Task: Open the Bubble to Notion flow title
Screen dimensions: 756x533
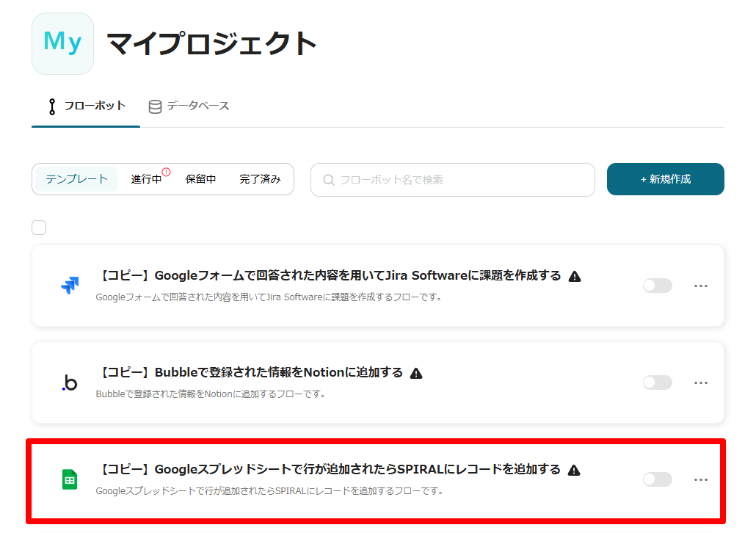Action: [x=251, y=372]
